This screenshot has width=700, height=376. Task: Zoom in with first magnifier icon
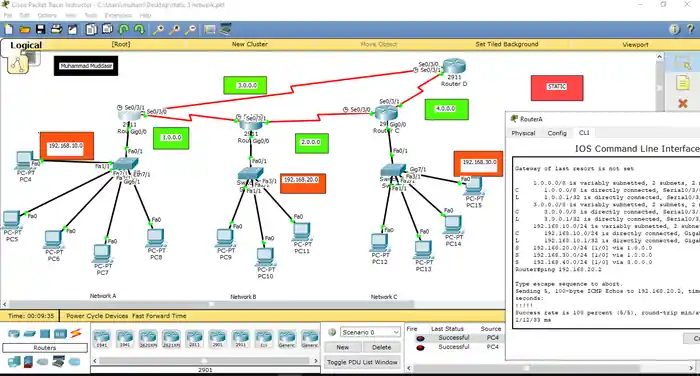point(158,29)
